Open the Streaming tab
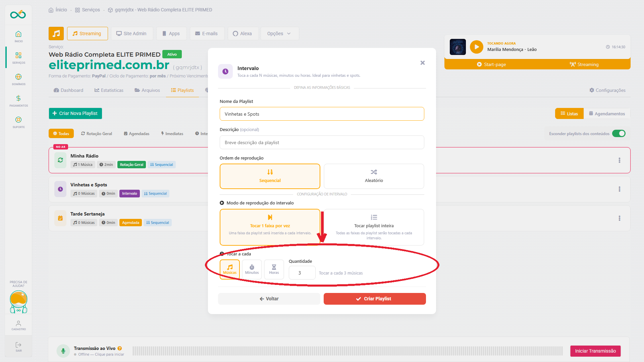Viewport: 644px width, 362px height. tap(87, 34)
